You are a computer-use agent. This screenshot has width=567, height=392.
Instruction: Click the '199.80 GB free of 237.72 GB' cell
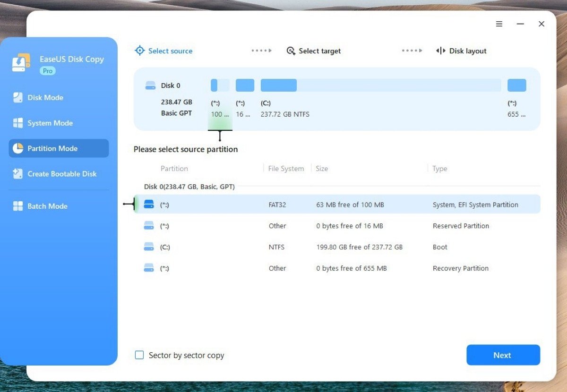(x=360, y=247)
